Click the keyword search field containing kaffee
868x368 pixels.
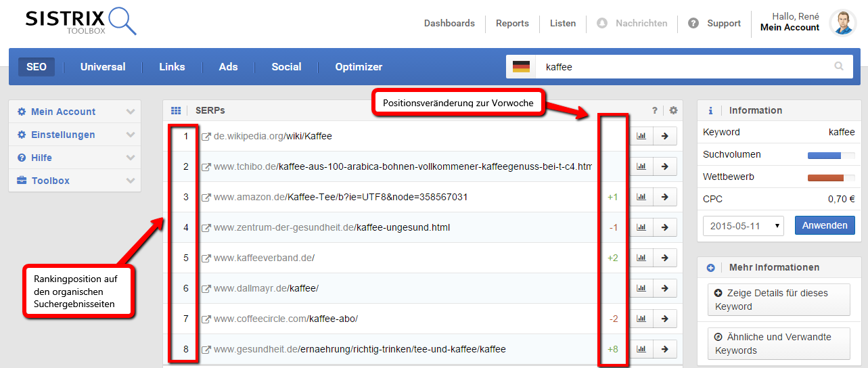pyautogui.click(x=683, y=67)
